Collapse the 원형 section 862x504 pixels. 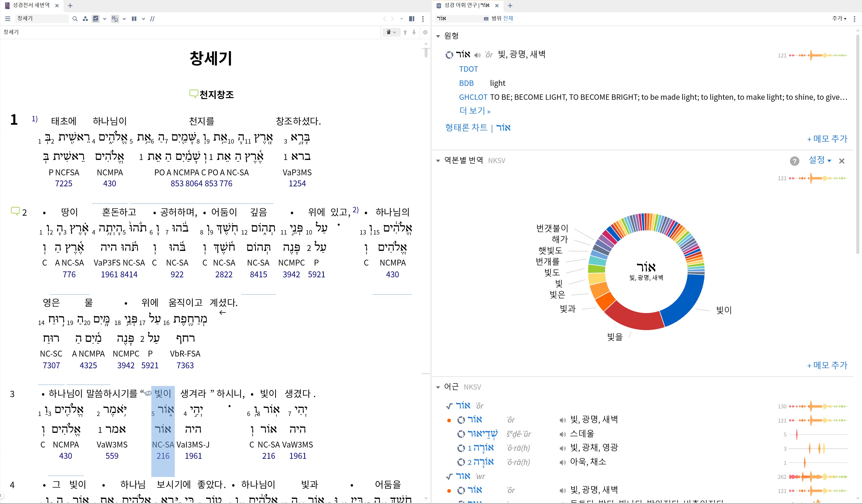(x=438, y=36)
